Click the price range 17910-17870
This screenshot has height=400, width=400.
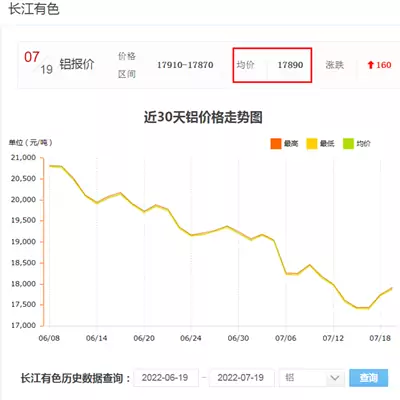(185, 65)
